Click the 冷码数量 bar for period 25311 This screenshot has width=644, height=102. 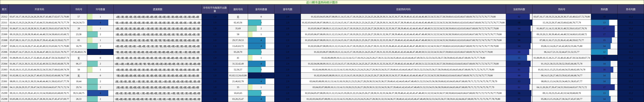[x=98, y=23]
